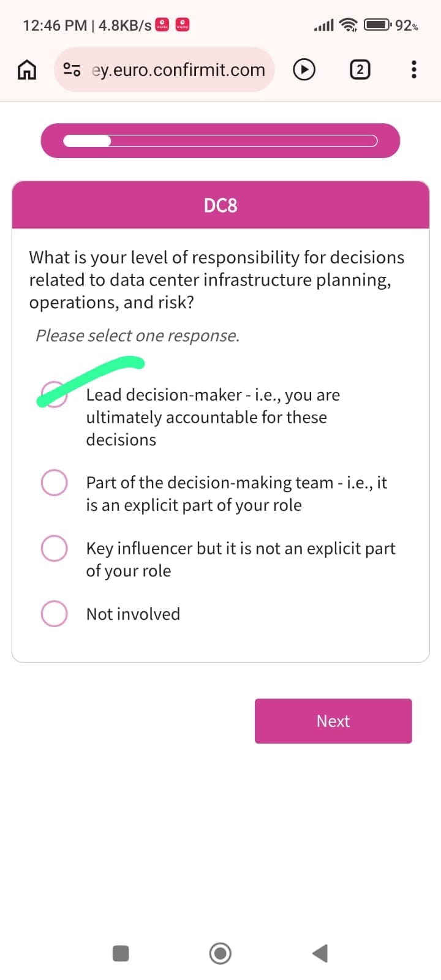Open the three-dot browser menu

click(x=414, y=70)
